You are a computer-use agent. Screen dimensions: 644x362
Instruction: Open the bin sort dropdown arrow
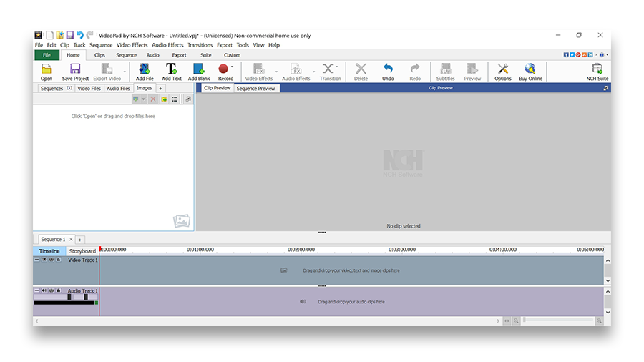(143, 99)
